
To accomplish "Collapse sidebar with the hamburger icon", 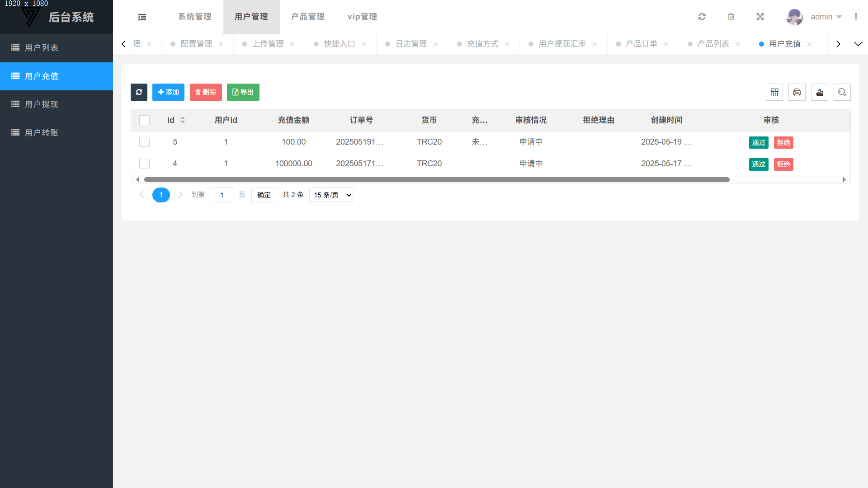I will 142,17.
